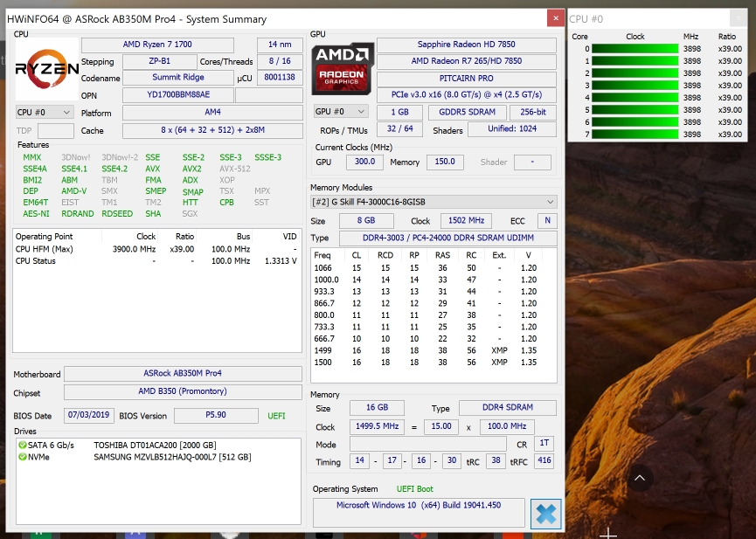Click the empty memory Mode field
The width and height of the screenshot is (756, 539).
pyautogui.click(x=428, y=444)
